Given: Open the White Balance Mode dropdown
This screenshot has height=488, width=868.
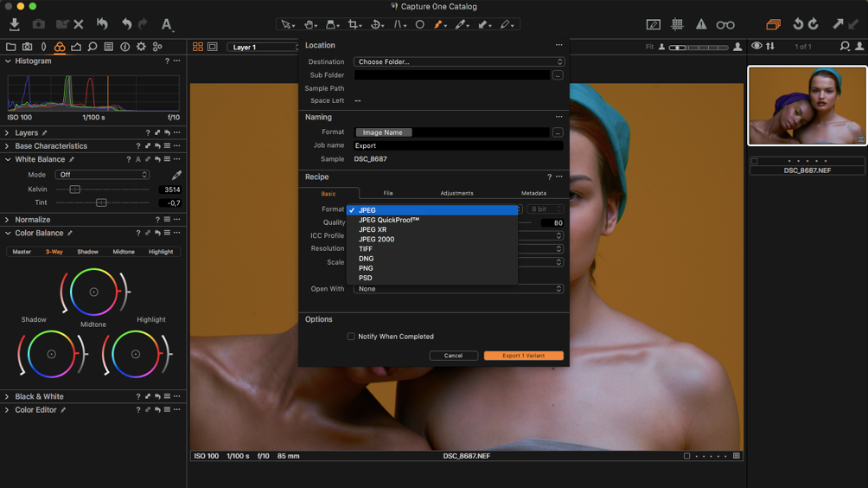Looking at the screenshot, I should [102, 175].
